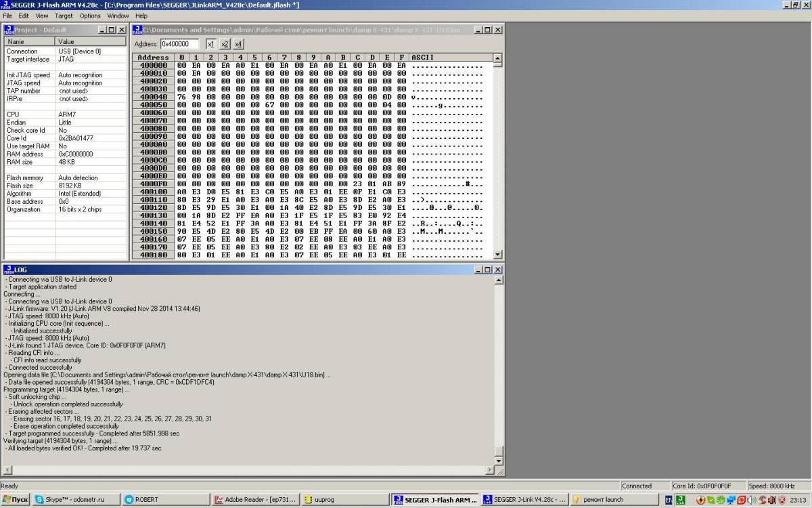Set data width with x2 button
The width and height of the screenshot is (812, 508).
(225, 44)
